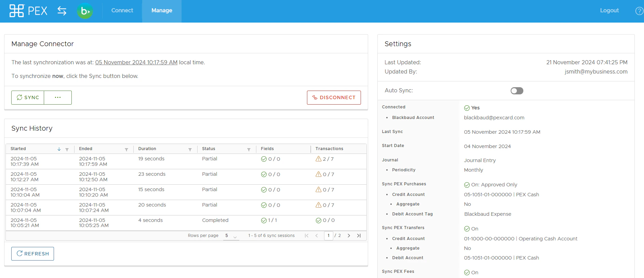The width and height of the screenshot is (644, 278).
Task: Click the SYNC button
Action: coord(28,97)
